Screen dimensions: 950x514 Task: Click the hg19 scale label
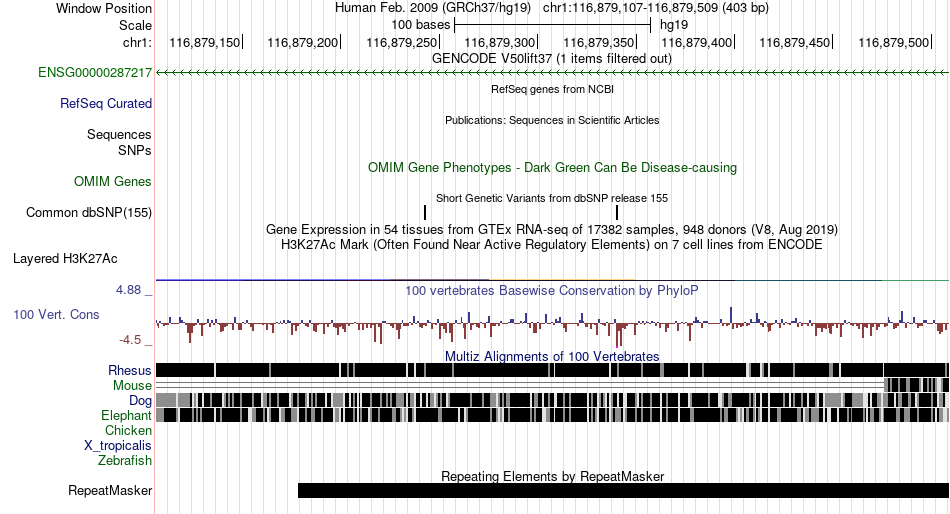click(674, 25)
